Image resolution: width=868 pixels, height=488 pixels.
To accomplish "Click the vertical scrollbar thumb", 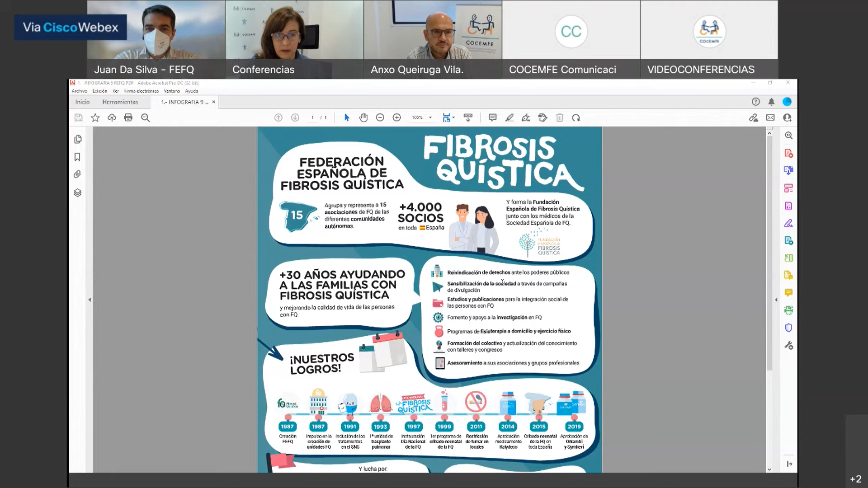I will [x=769, y=253].
